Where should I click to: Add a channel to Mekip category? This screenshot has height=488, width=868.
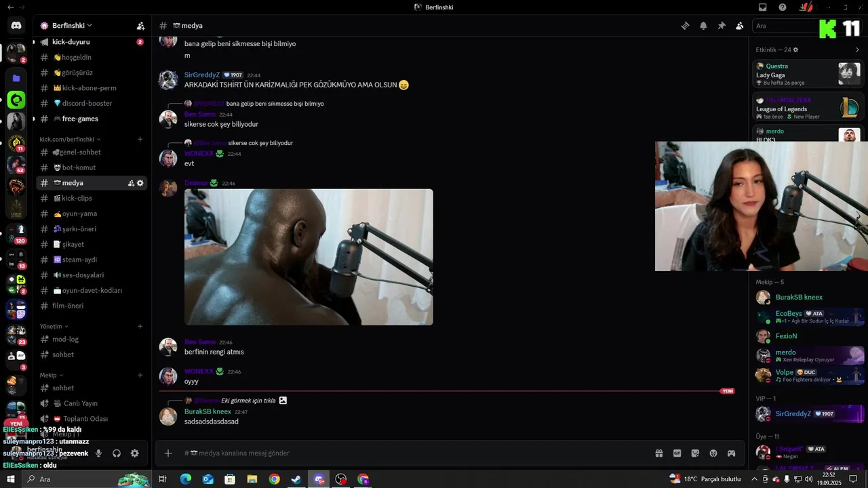click(140, 375)
